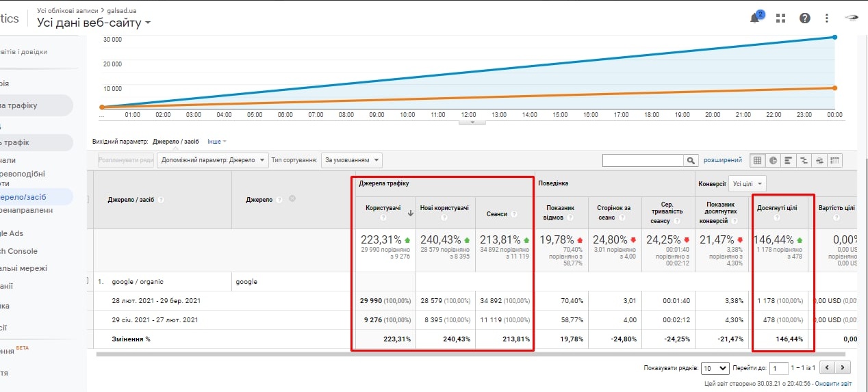
Task: Select the performance bar view icon
Action: 789,160
